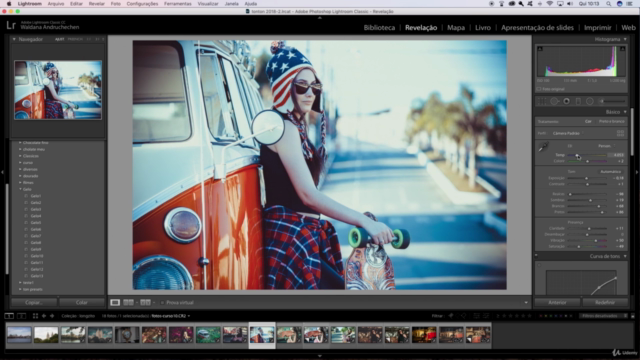Screen dimensions: 640x360
Task: Click the Anterior button
Action: (x=557, y=302)
